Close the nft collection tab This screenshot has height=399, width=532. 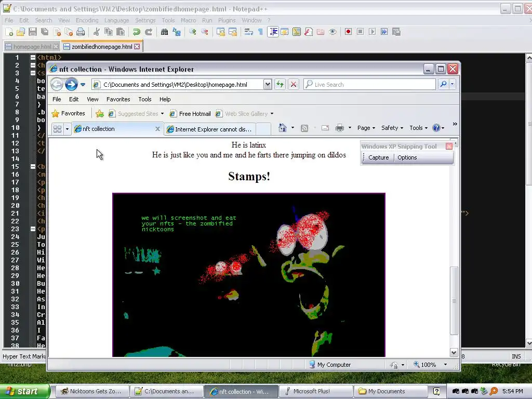[x=157, y=129]
